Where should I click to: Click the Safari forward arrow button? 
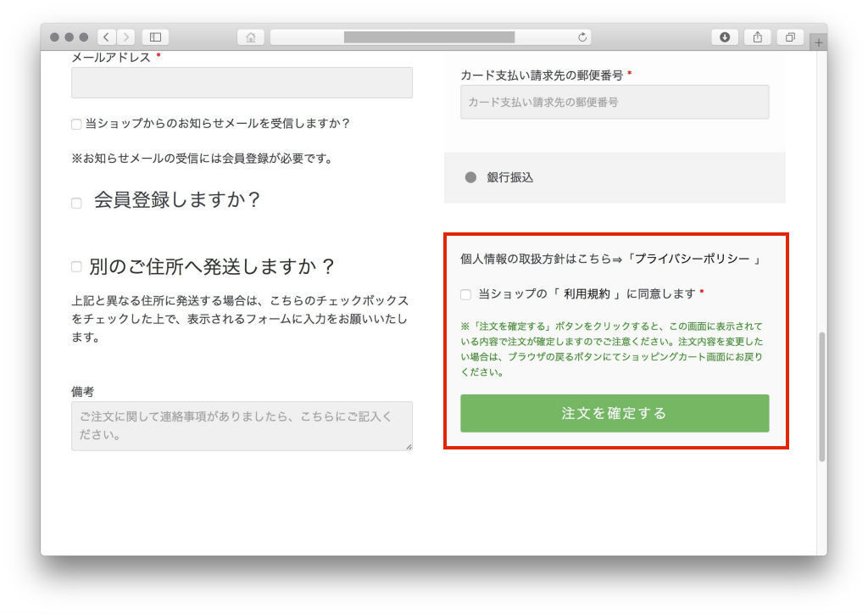click(126, 37)
